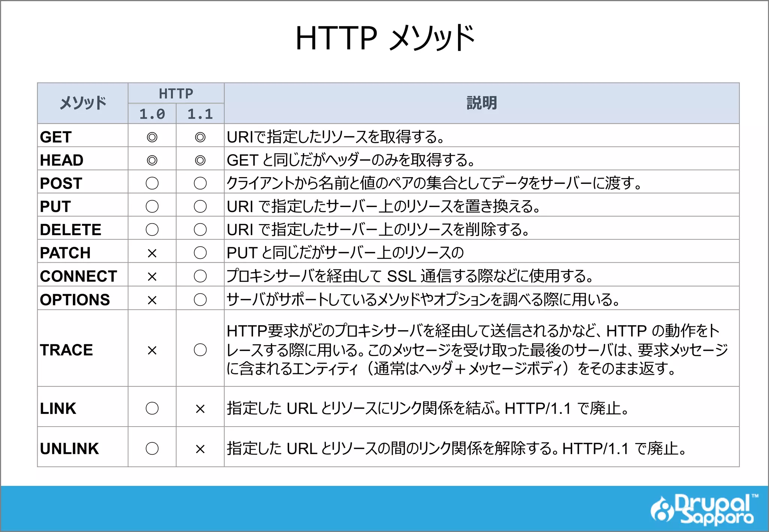This screenshot has width=769, height=532.
Task: Click the POST row HTTP 1.0 circle
Action: (x=152, y=183)
